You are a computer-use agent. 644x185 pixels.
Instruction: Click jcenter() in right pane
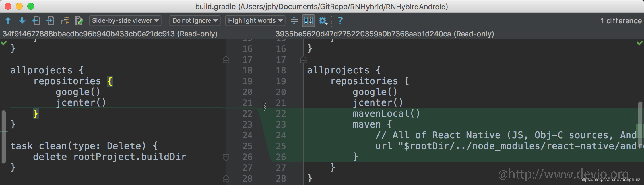pyautogui.click(x=378, y=103)
